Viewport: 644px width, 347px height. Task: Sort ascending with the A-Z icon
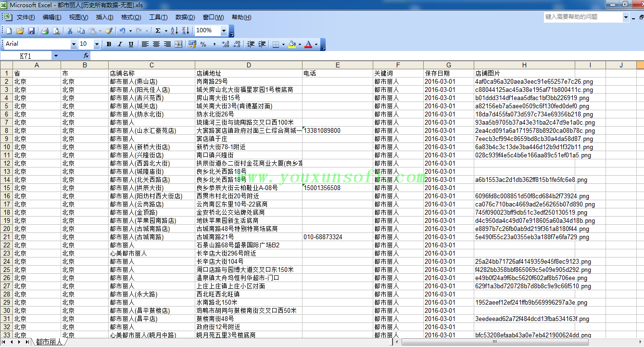pyautogui.click(x=174, y=31)
